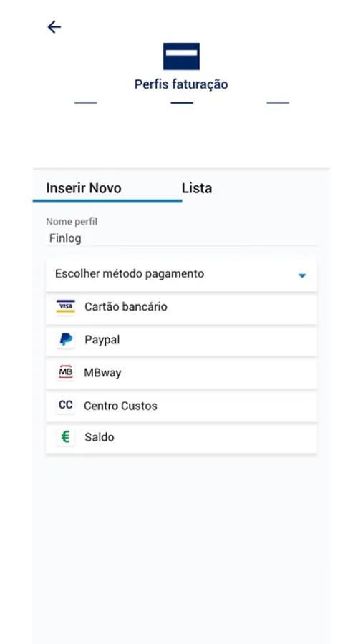Edit the Nome perfil field containing Finlog

[181, 238]
